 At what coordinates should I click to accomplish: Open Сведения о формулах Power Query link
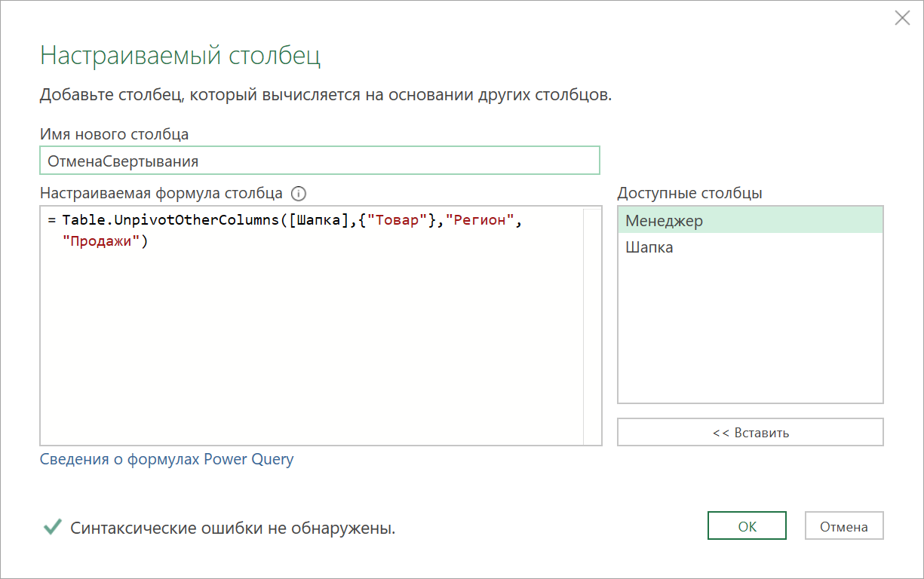167,459
